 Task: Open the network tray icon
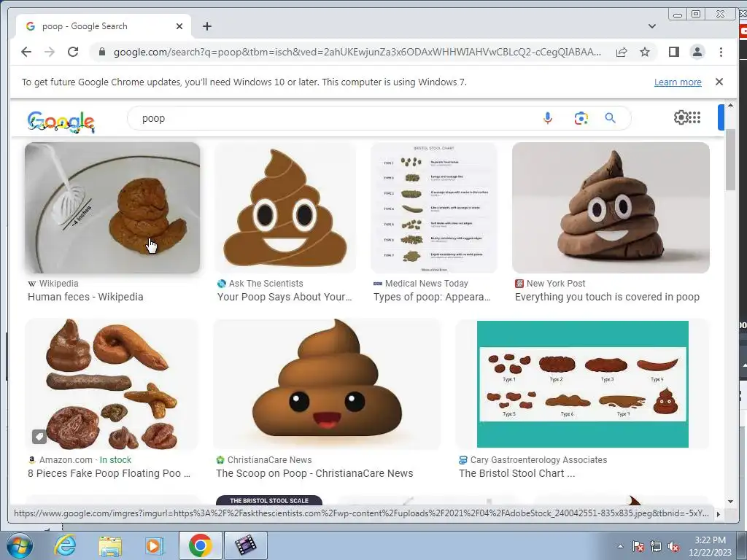(x=656, y=546)
